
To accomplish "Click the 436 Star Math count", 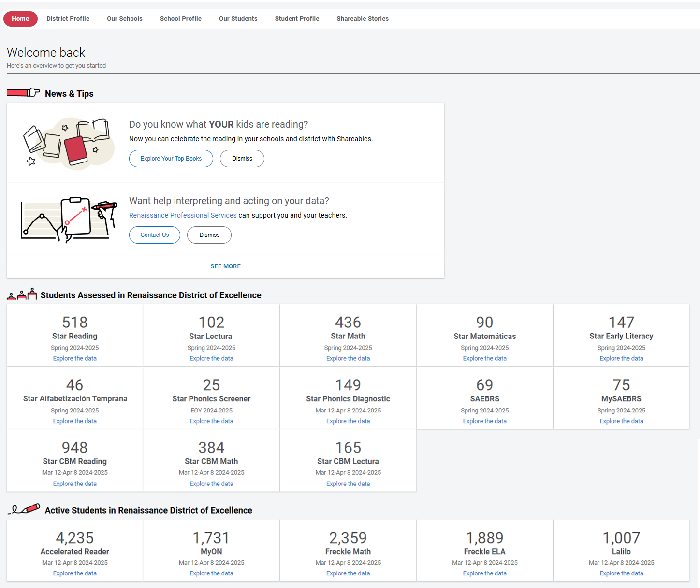I will tap(348, 322).
